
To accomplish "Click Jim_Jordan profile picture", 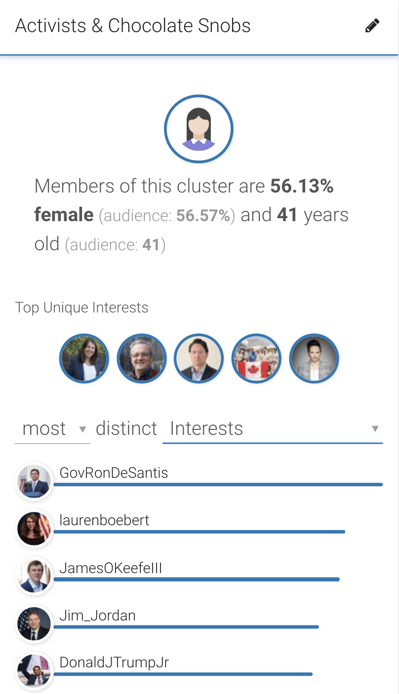I will [34, 624].
